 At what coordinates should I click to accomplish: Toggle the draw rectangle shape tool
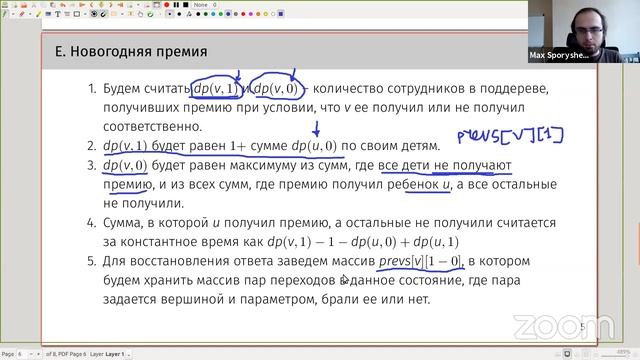(x=76, y=14)
